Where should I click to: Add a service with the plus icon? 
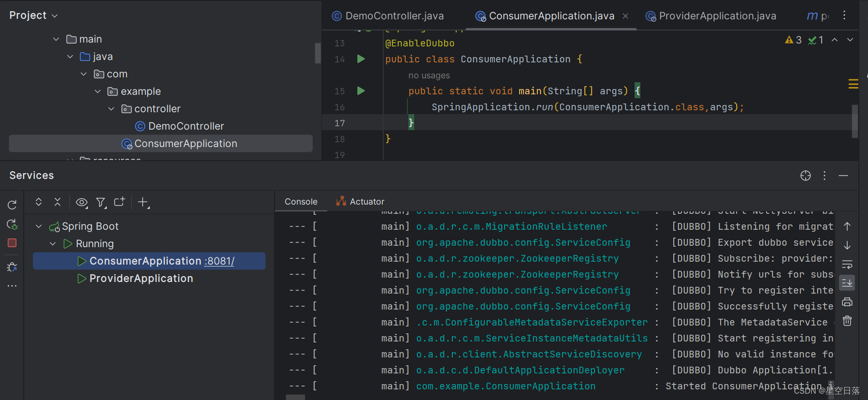pyautogui.click(x=143, y=202)
